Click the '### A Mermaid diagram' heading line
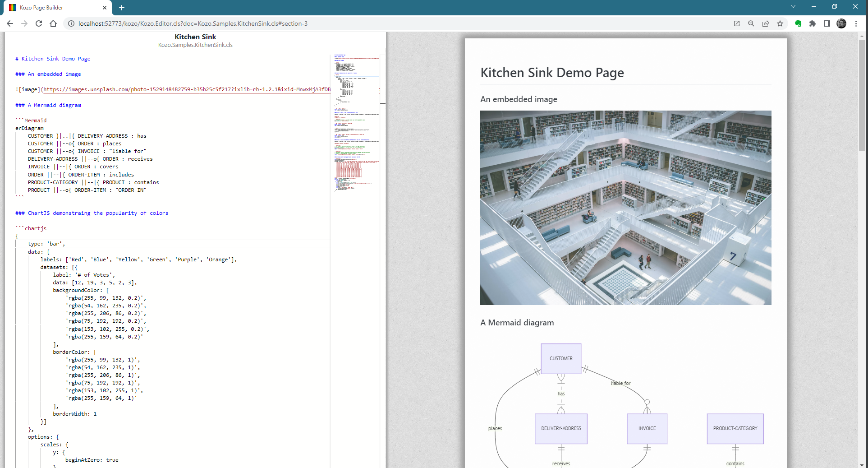The width and height of the screenshot is (868, 468). pyautogui.click(x=48, y=105)
